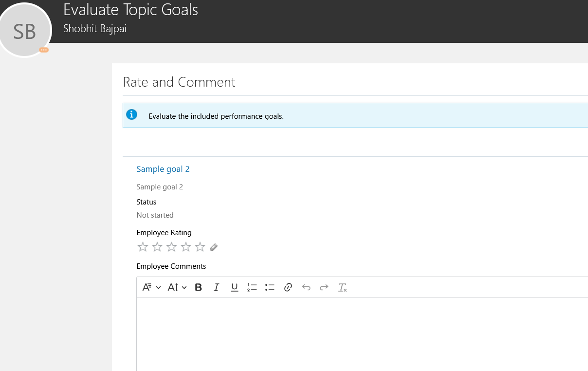Open the Sample goal 2 link
588x371 pixels.
(163, 169)
